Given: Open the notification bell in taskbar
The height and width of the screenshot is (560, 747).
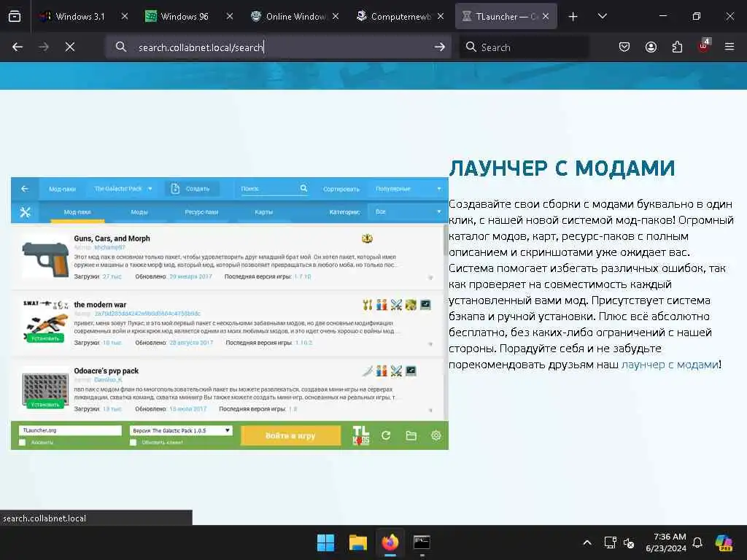Looking at the screenshot, I should 697,542.
